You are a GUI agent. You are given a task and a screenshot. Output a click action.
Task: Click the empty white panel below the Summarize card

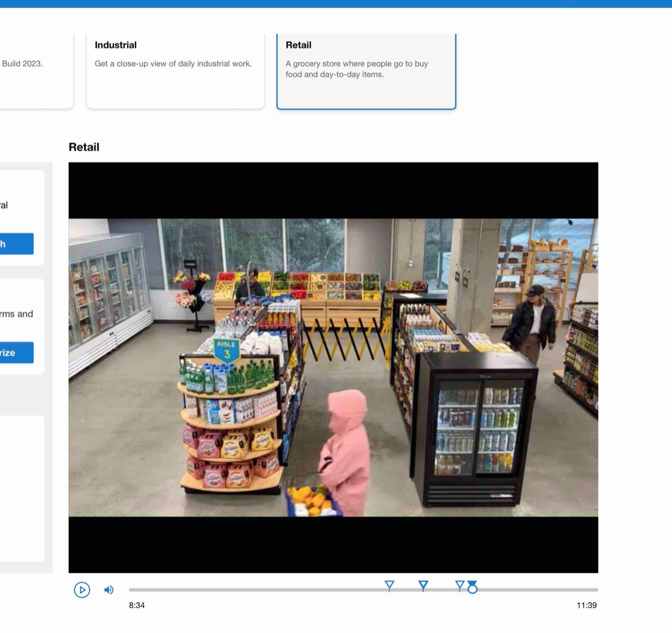[x=21, y=488]
